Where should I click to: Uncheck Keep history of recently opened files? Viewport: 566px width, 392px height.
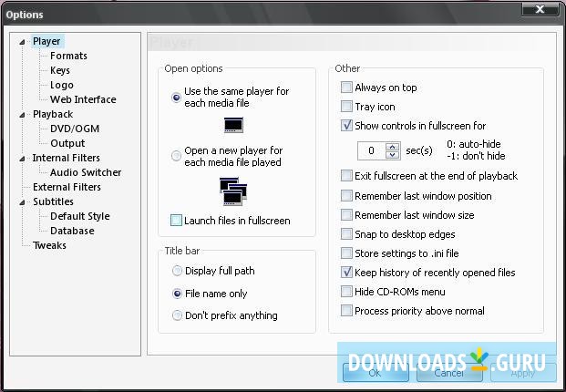(346, 273)
